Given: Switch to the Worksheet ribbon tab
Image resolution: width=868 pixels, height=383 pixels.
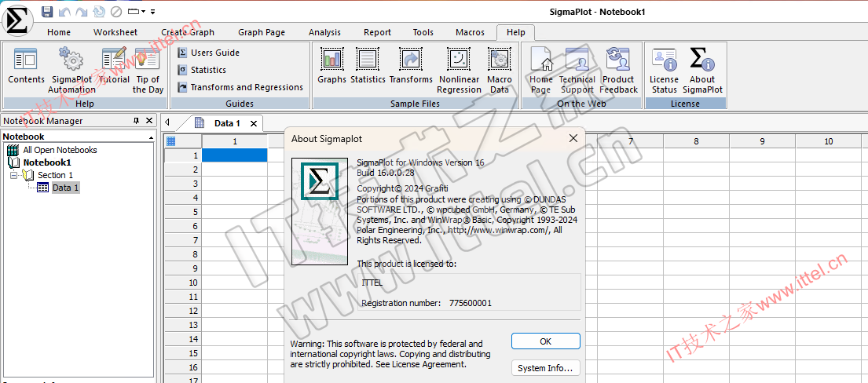Looking at the screenshot, I should [x=115, y=32].
